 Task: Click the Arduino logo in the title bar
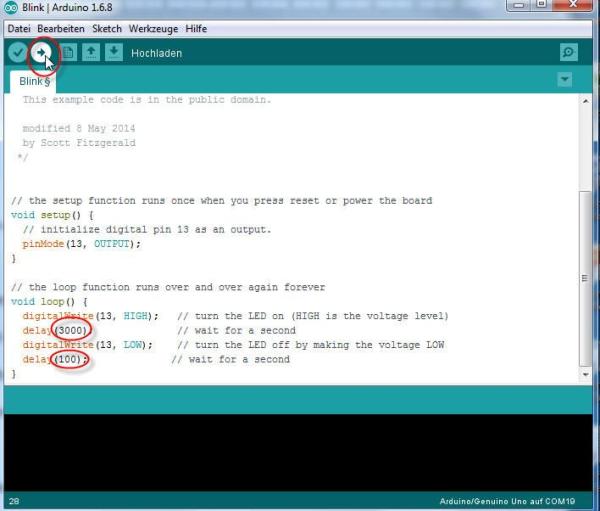coord(10,9)
